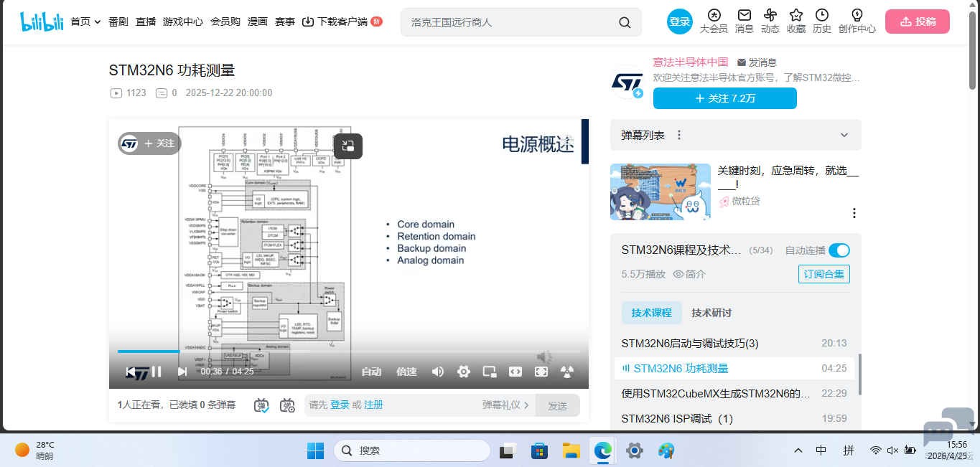Open uploader name 意法半导体中国
The width and height of the screenshot is (980, 467).
(x=691, y=62)
